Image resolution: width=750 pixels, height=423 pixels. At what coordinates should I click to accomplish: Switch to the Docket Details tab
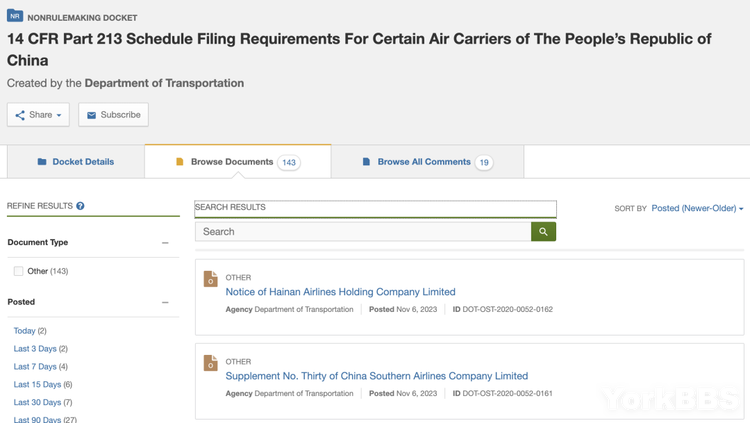coord(76,162)
